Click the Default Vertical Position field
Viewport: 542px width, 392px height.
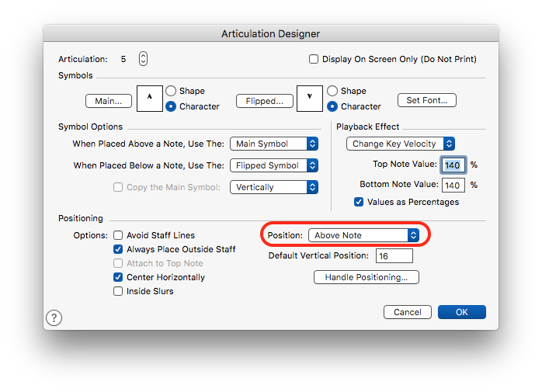pos(394,256)
